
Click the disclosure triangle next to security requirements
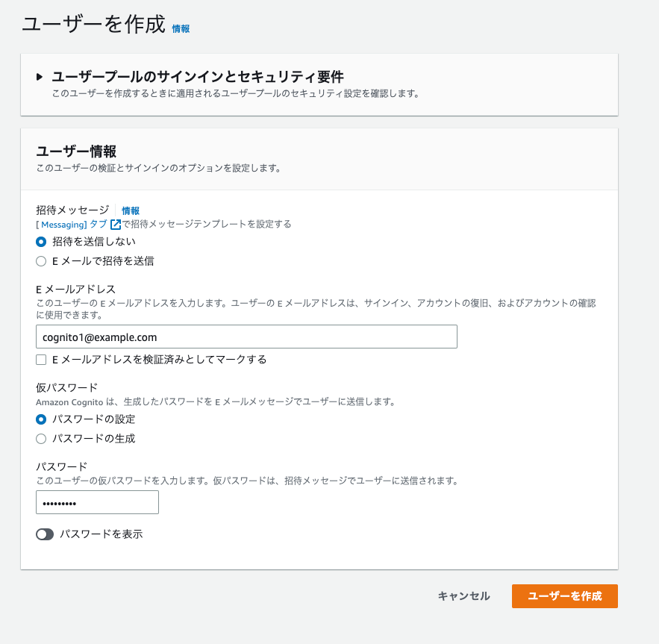click(39, 75)
